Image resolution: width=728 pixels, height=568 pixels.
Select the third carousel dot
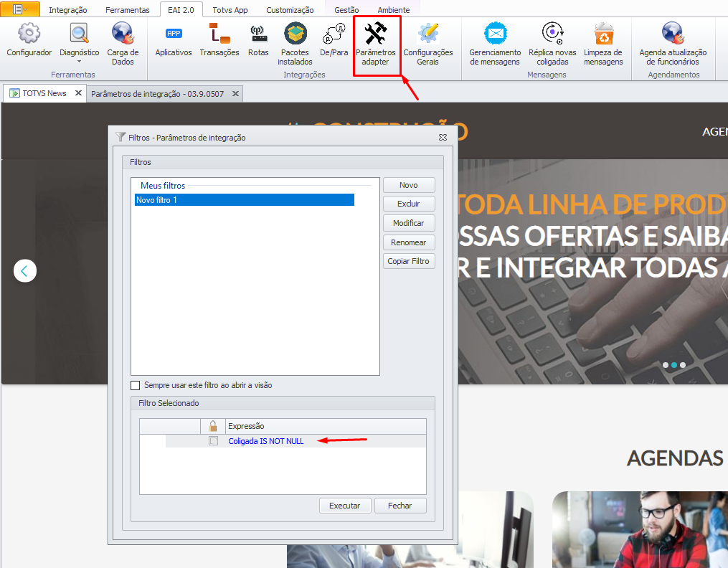pyautogui.click(x=683, y=365)
